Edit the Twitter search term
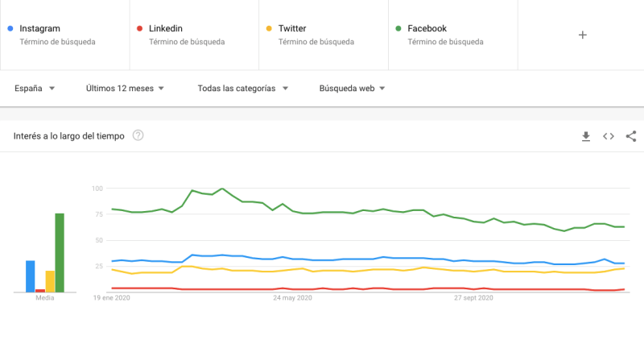Screen dimensions: 644x340 (x=322, y=35)
